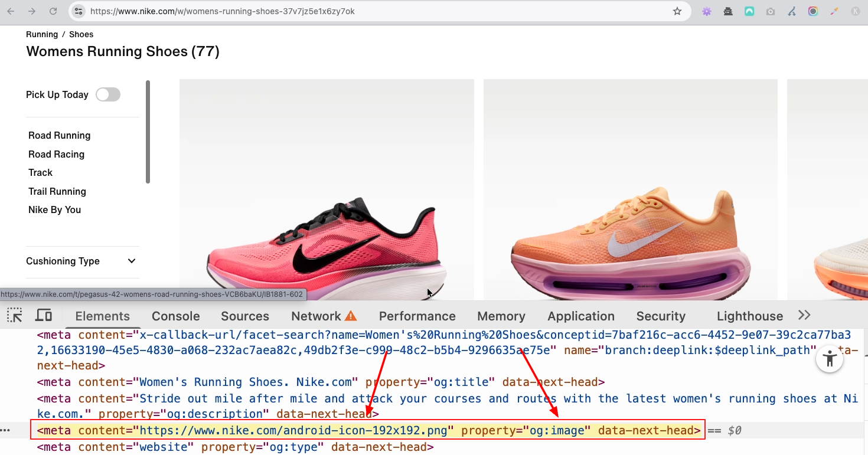Viewport: 868px width, 455px height.
Task: Toggle the device toolbar in DevTools
Action: 44,315
